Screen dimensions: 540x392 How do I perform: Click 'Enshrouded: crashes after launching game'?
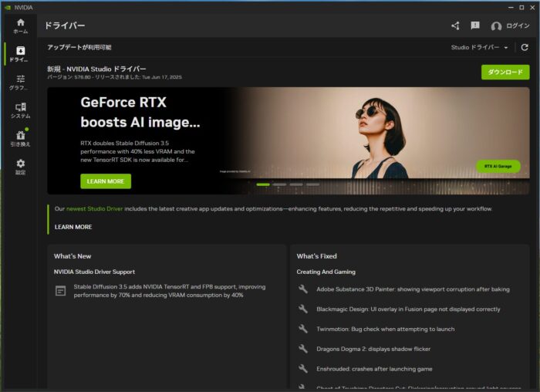(x=374, y=369)
